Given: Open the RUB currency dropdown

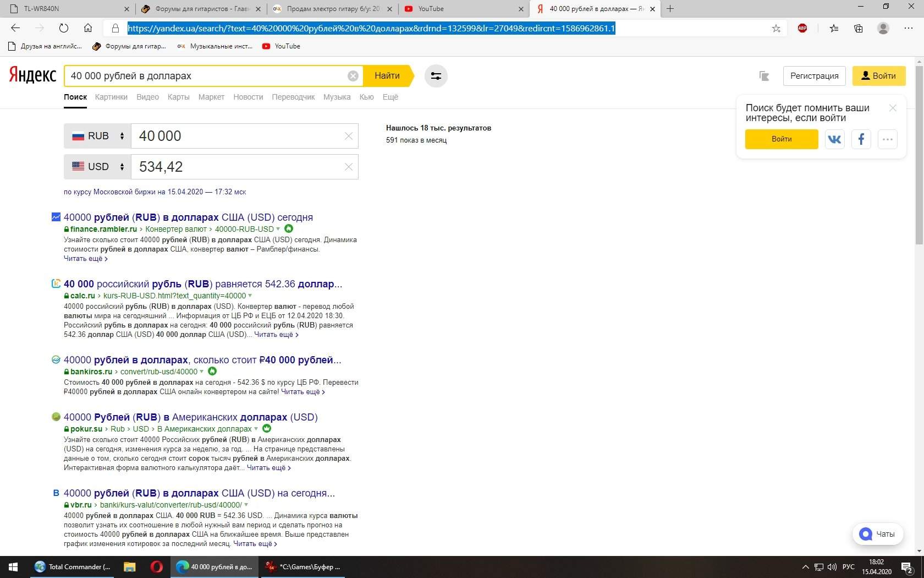Looking at the screenshot, I should pyautogui.click(x=98, y=136).
